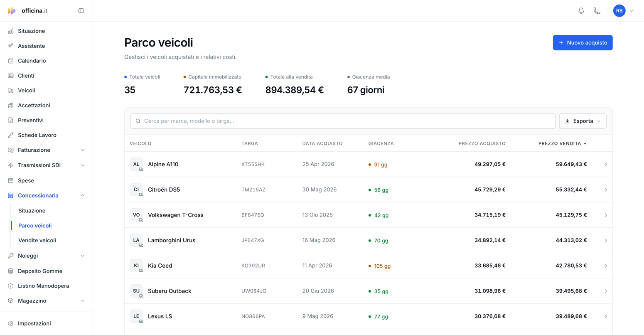Click the officina.it logo icon
The width and height of the screenshot is (644, 335).
click(x=12, y=11)
